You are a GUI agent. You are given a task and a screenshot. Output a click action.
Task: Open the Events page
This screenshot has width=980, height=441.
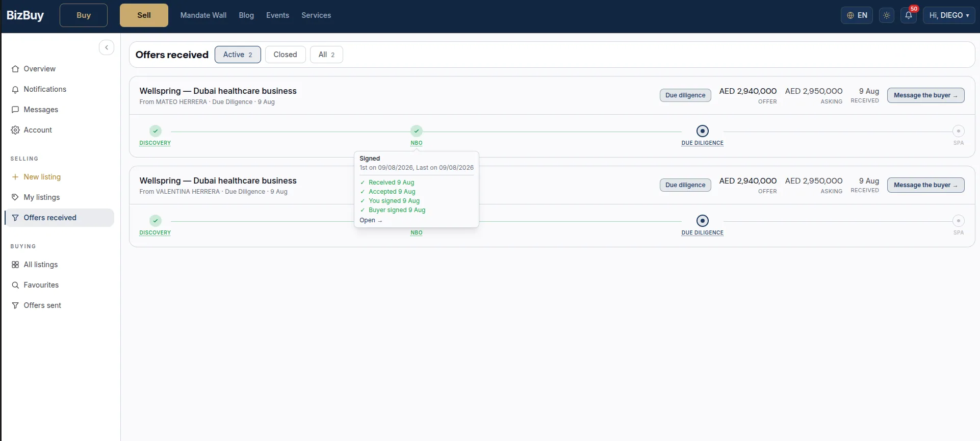[277, 15]
